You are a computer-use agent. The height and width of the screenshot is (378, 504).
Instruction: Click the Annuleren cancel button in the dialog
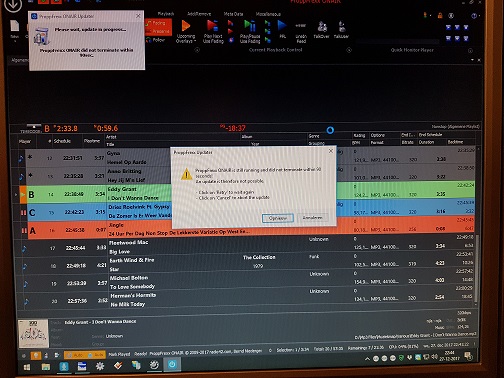pyautogui.click(x=312, y=218)
